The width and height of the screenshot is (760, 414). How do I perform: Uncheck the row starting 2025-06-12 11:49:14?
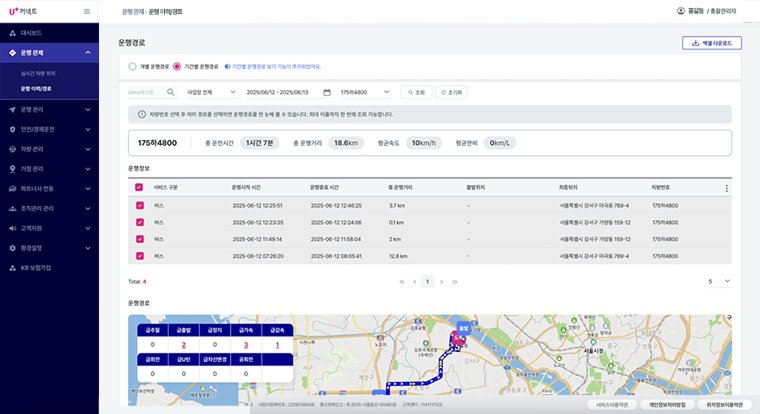coord(140,239)
